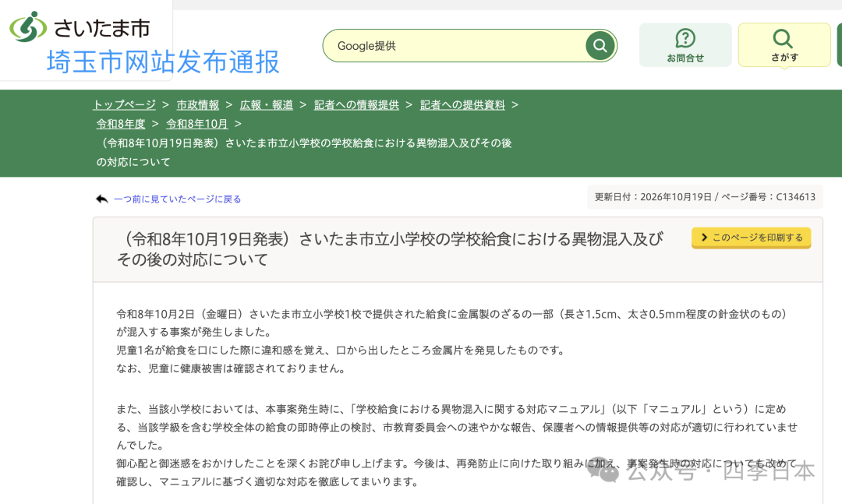Click paragraph starting 令和8年10月2日（金曜日）
842x504 pixels.
pos(453,323)
